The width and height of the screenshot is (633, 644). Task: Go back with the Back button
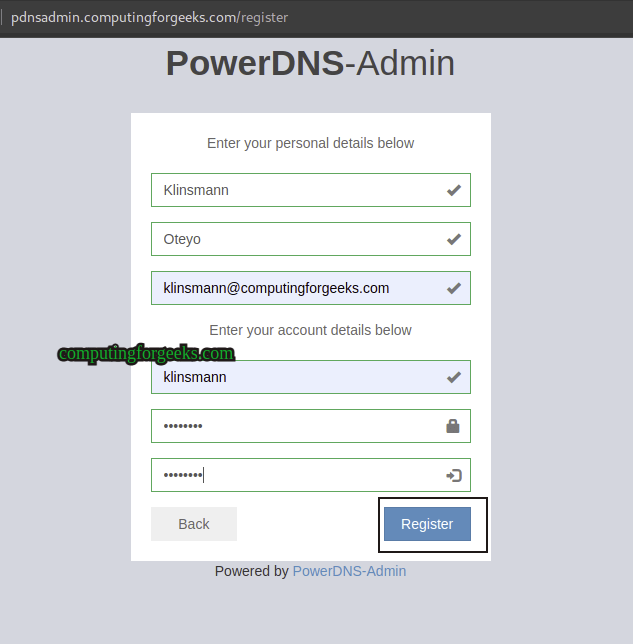194,524
